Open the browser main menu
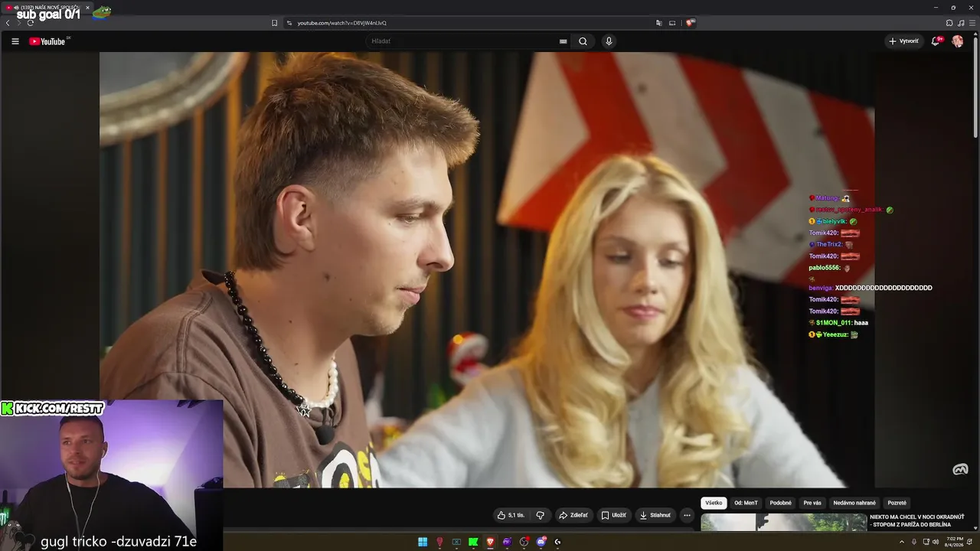The height and width of the screenshot is (551, 980). coord(972,23)
